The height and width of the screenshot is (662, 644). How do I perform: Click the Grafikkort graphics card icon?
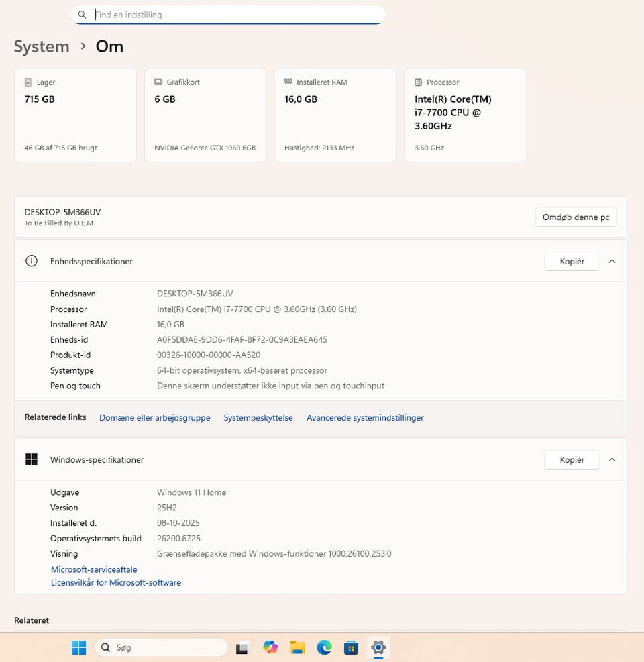(x=158, y=82)
